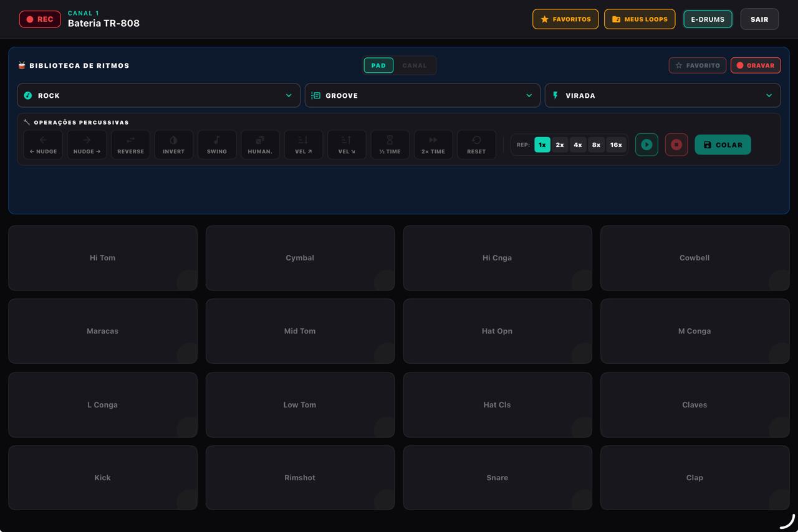
Task: Tap the Hi Cnga pad
Action: (x=498, y=258)
